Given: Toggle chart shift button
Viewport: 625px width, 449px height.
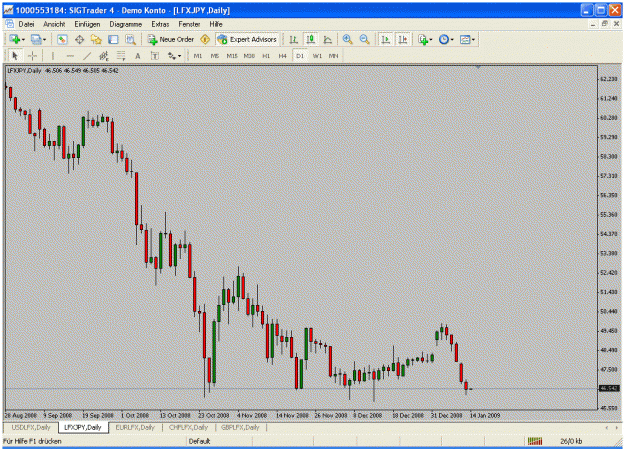Looking at the screenshot, I should (x=402, y=39).
